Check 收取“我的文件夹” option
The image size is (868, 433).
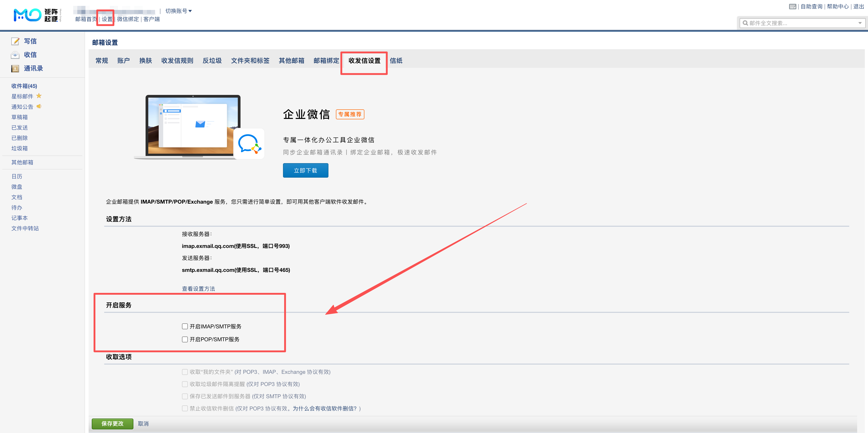point(185,372)
